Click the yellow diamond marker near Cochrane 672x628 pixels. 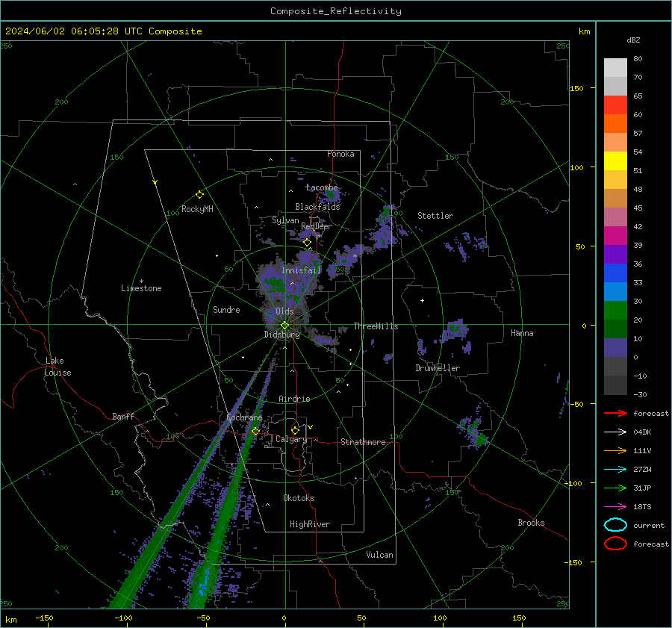(255, 431)
